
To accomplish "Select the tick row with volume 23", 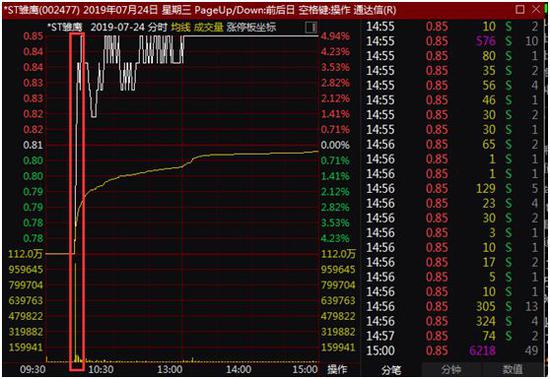I will pos(452,203).
